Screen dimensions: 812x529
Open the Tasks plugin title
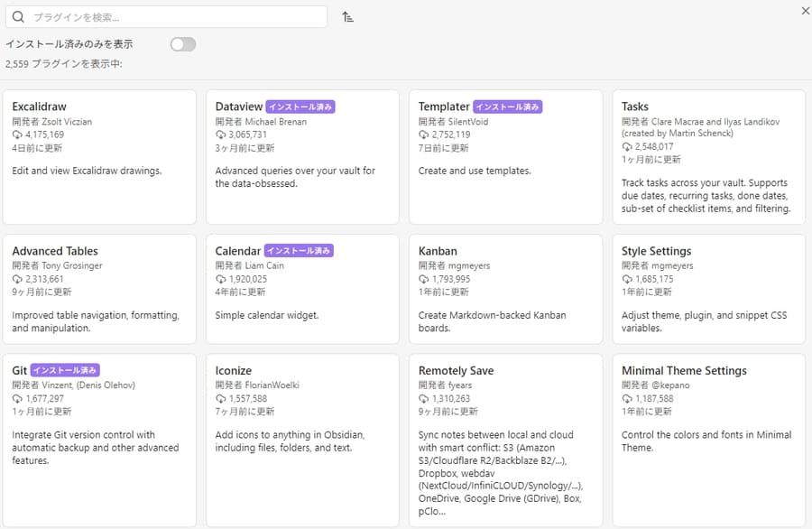(635, 107)
